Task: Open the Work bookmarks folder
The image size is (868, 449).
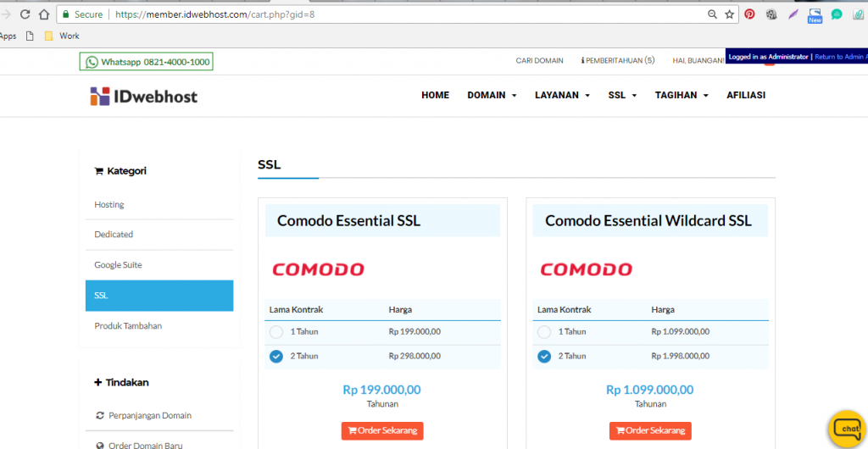Action: [x=61, y=36]
